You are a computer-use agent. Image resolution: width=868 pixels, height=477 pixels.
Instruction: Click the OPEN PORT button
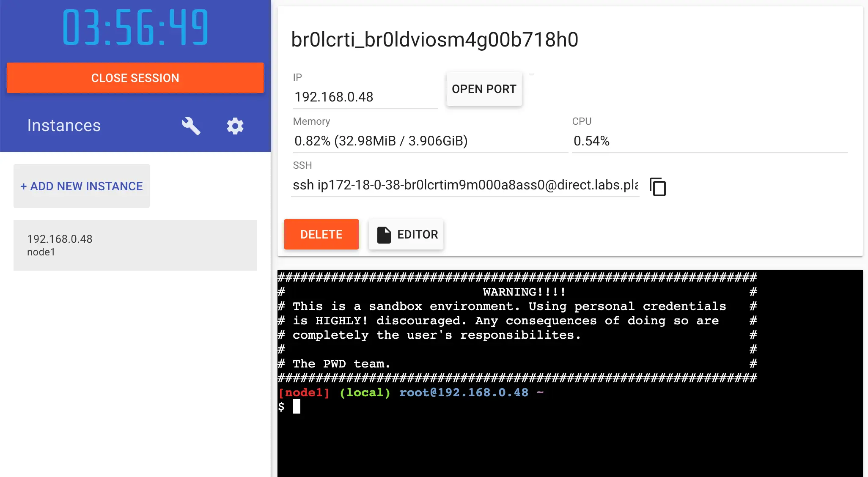[x=484, y=89]
